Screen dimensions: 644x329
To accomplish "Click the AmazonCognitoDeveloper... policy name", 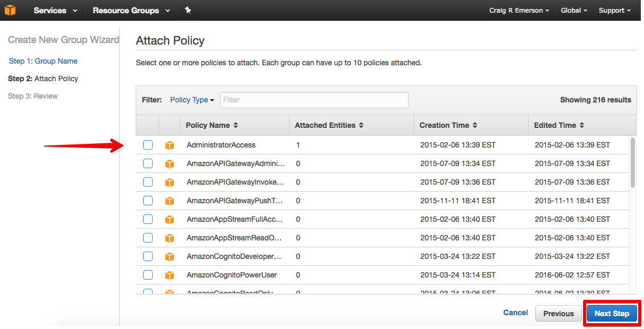I will tap(234, 256).
